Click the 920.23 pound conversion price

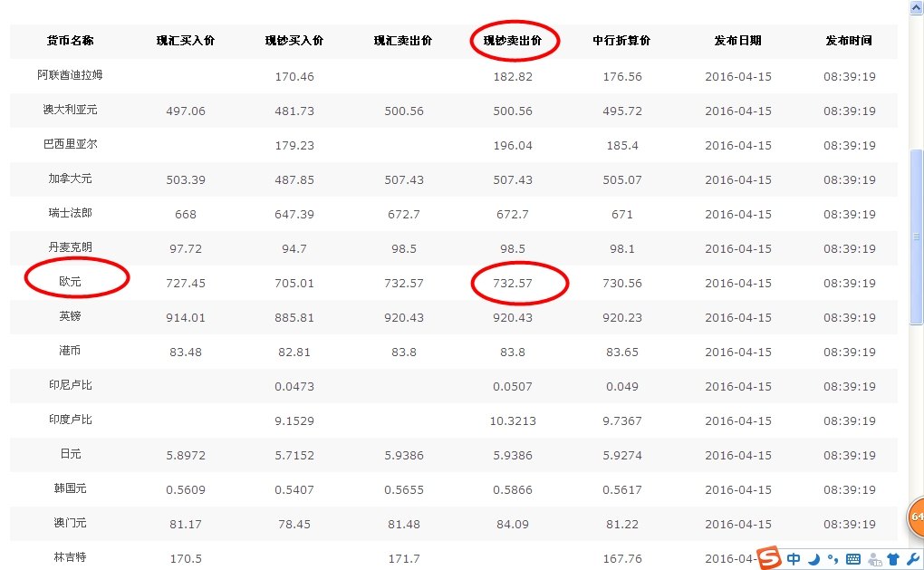tap(622, 318)
